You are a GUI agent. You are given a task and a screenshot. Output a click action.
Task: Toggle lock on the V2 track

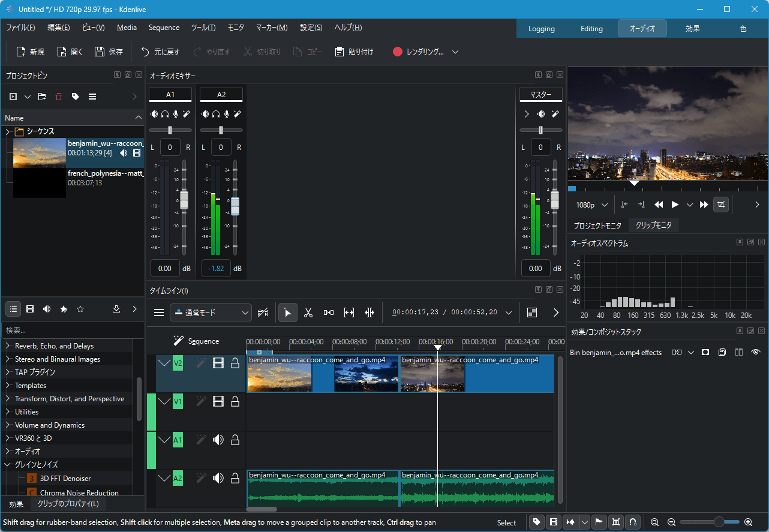pyautogui.click(x=235, y=363)
